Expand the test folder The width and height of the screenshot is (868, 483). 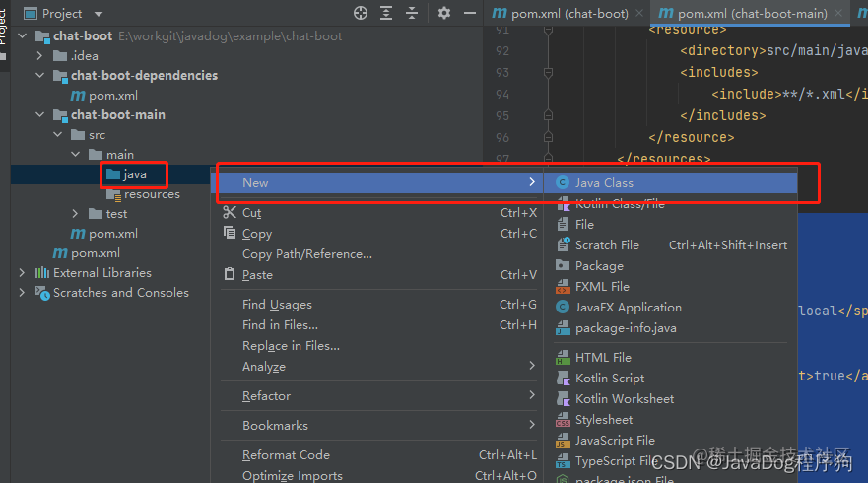tap(76, 213)
